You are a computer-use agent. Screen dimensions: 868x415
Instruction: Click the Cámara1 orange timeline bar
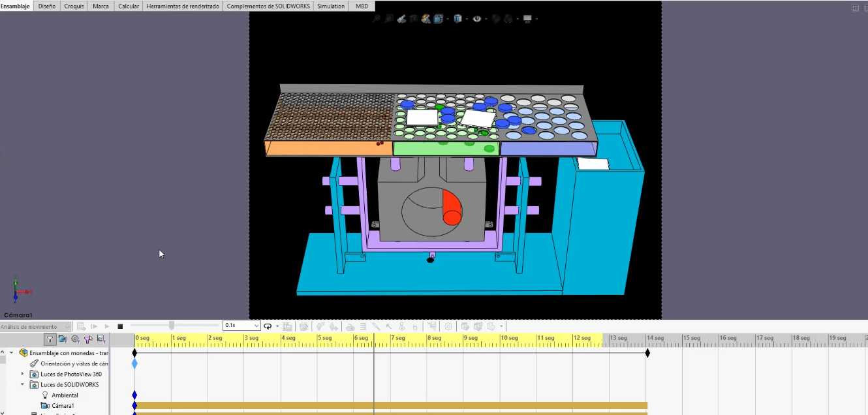point(391,405)
